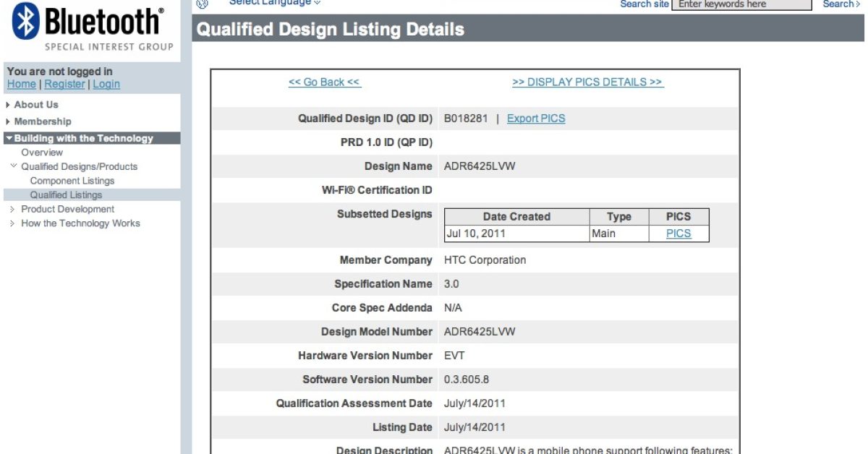Click the globe icon beside Select Language

pos(203,4)
